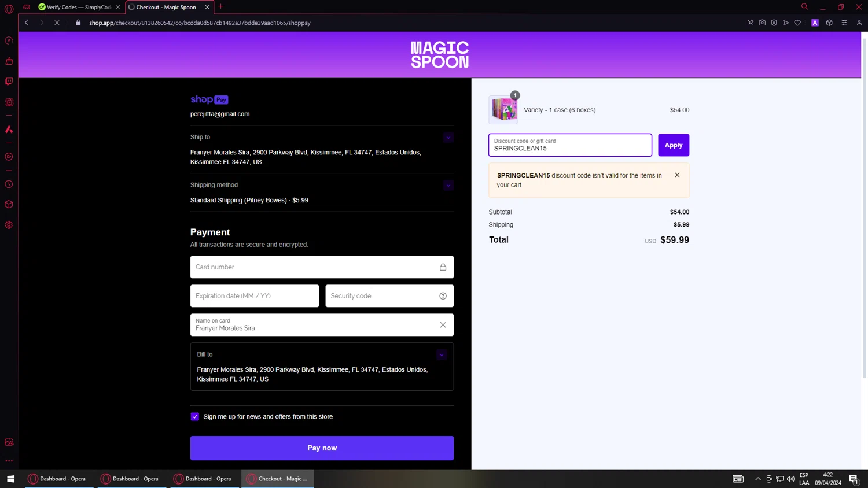Screen dimensions: 868x488
Task: Switch to Checkout - Magic taskbar window
Action: [x=277, y=479]
